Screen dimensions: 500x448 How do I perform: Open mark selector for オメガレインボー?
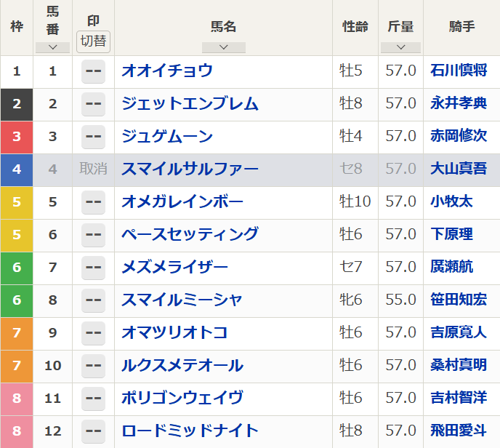click(93, 202)
